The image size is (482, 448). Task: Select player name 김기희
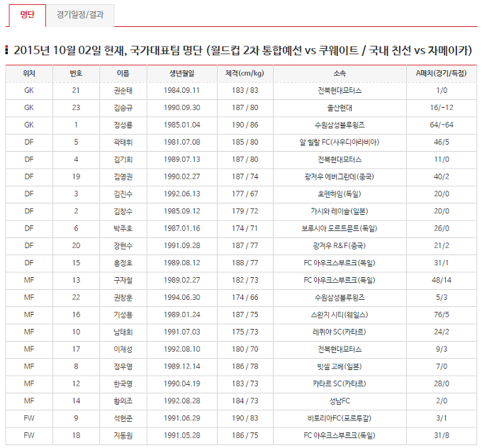[123, 159]
